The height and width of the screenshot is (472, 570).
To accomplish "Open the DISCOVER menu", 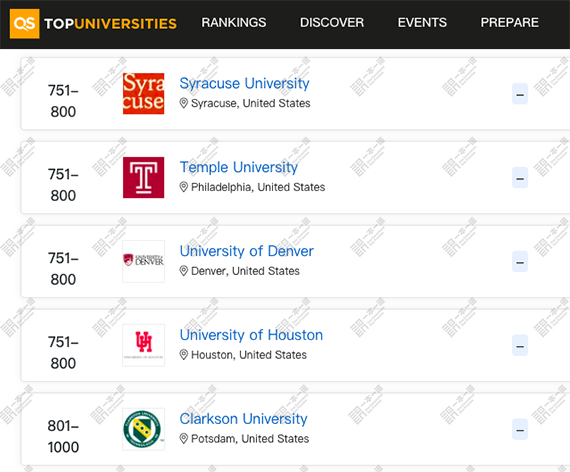I will [332, 23].
